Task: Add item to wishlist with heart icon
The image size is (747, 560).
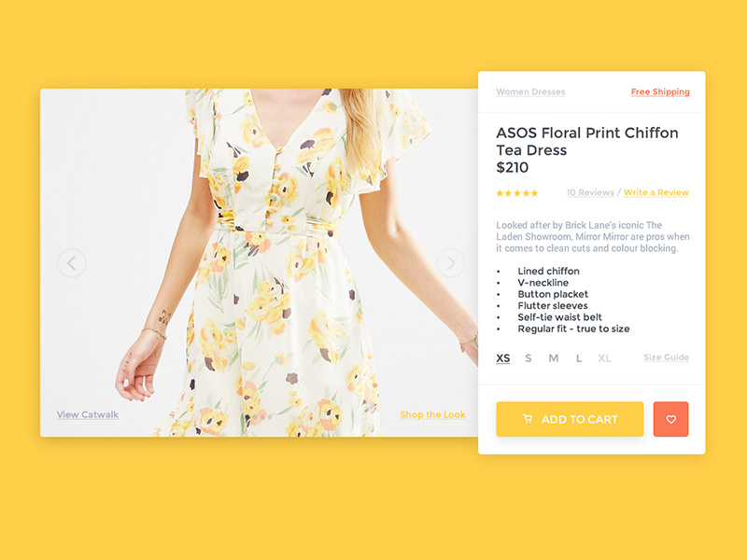Action: (670, 419)
